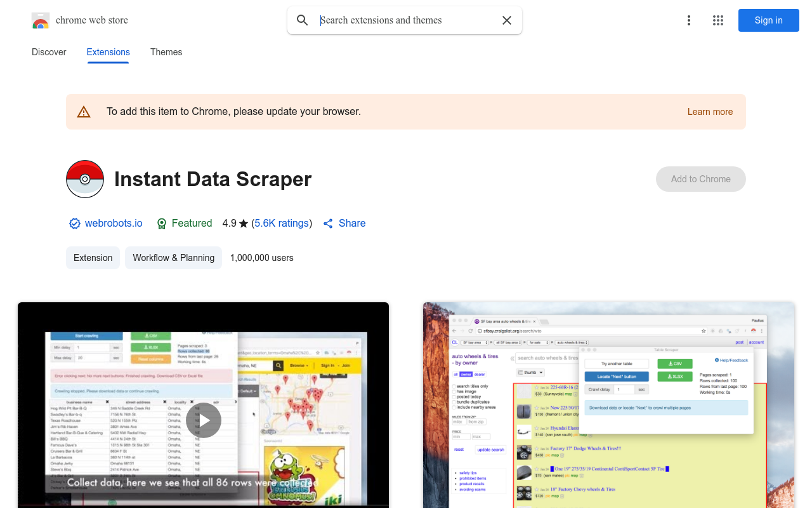Play the promo video

(204, 420)
